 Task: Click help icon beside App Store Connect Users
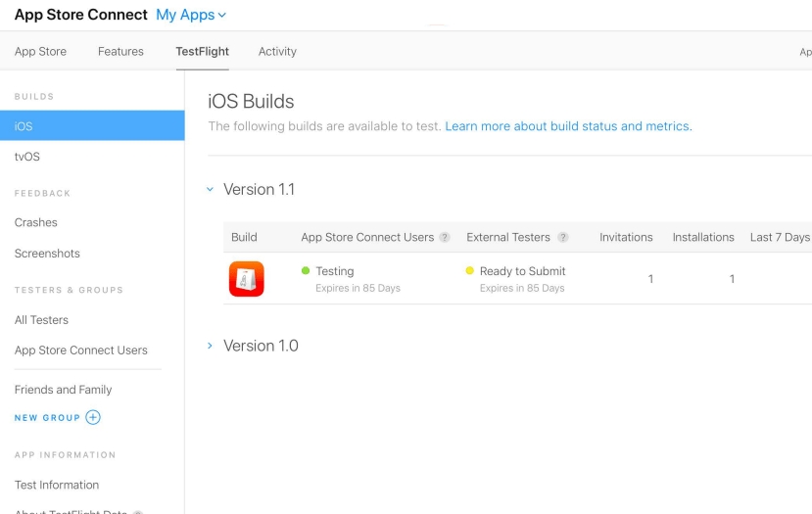click(x=445, y=237)
